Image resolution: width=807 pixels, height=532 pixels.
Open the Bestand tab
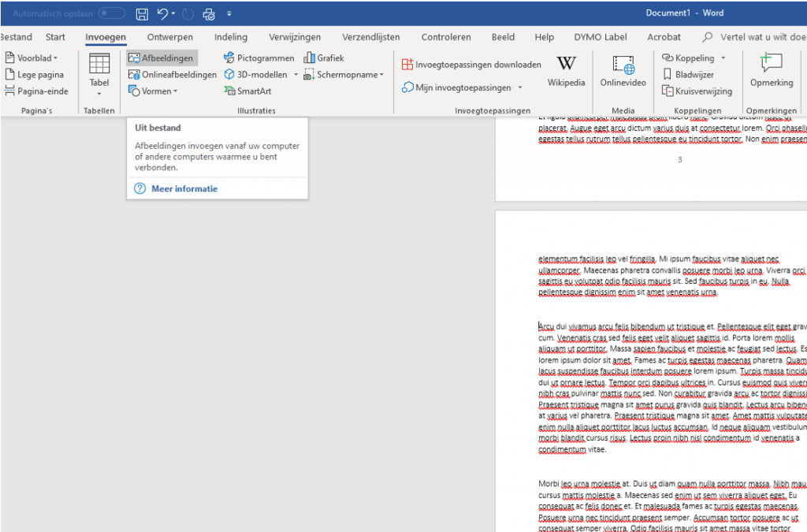[16, 37]
